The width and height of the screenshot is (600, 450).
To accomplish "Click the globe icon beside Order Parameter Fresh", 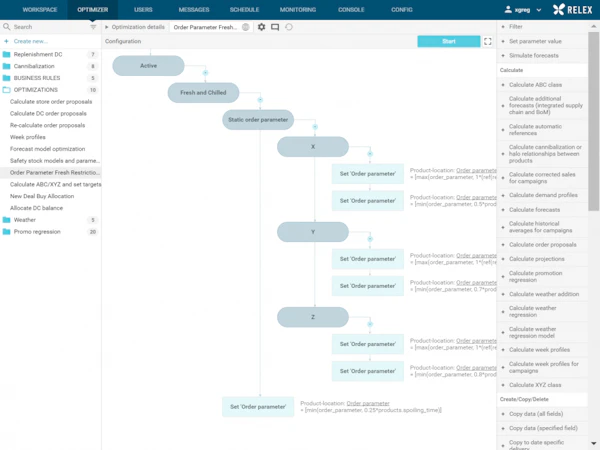I will click(x=246, y=27).
